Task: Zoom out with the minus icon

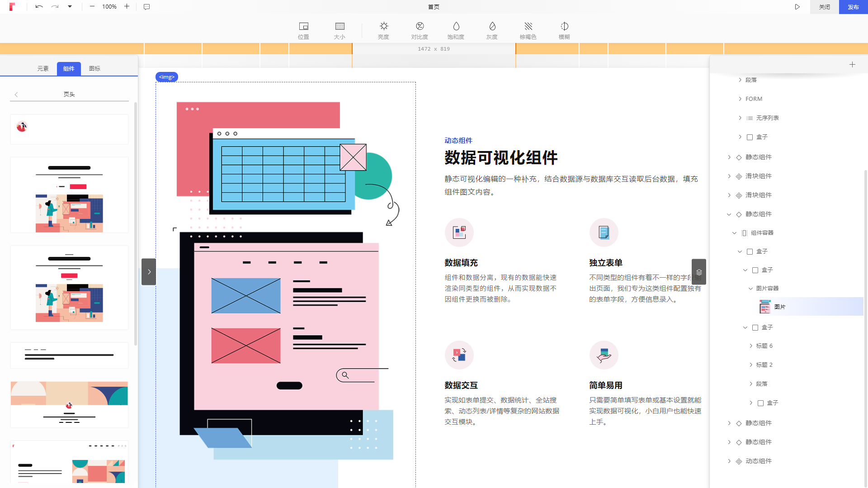Action: [x=92, y=6]
